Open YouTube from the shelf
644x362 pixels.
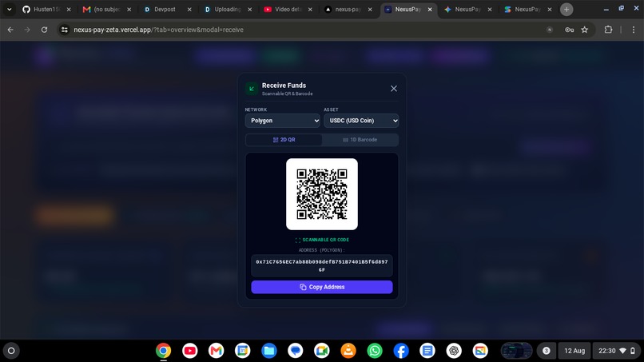[189, 351]
